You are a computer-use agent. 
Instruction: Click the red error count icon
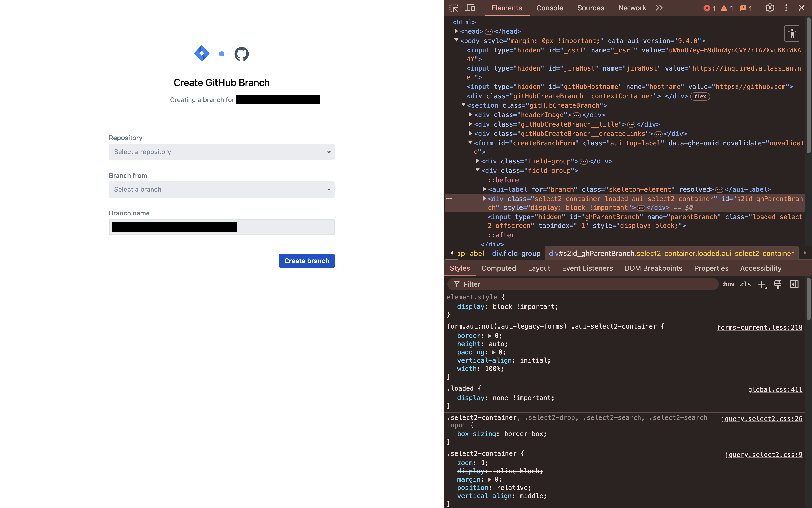pos(707,8)
